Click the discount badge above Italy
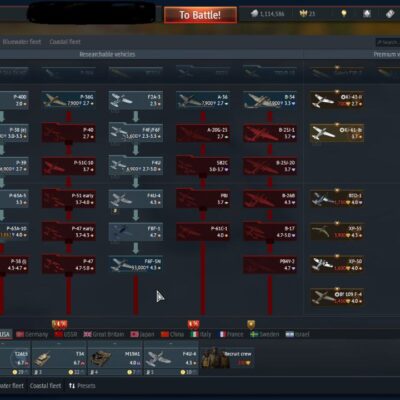This screenshot has width=400, height=400. point(194,324)
